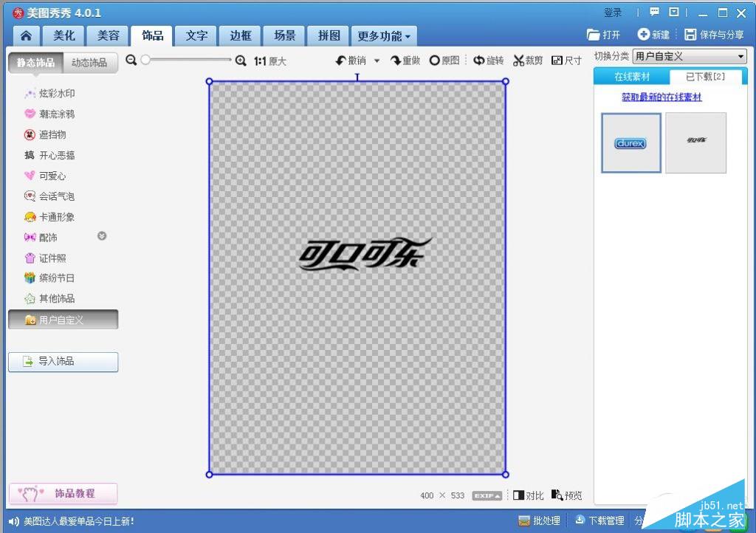Go to the home tab icon
The height and width of the screenshot is (533, 756).
(26, 35)
